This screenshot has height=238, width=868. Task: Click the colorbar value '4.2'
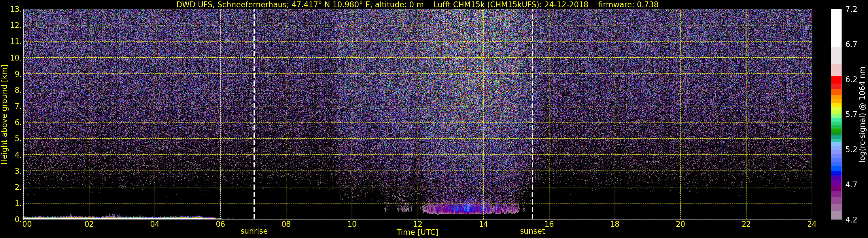click(851, 220)
